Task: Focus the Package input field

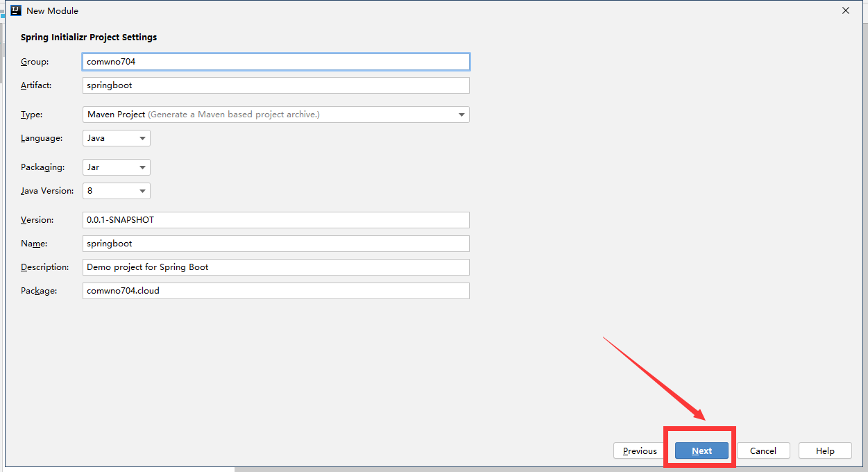Action: 275,291
